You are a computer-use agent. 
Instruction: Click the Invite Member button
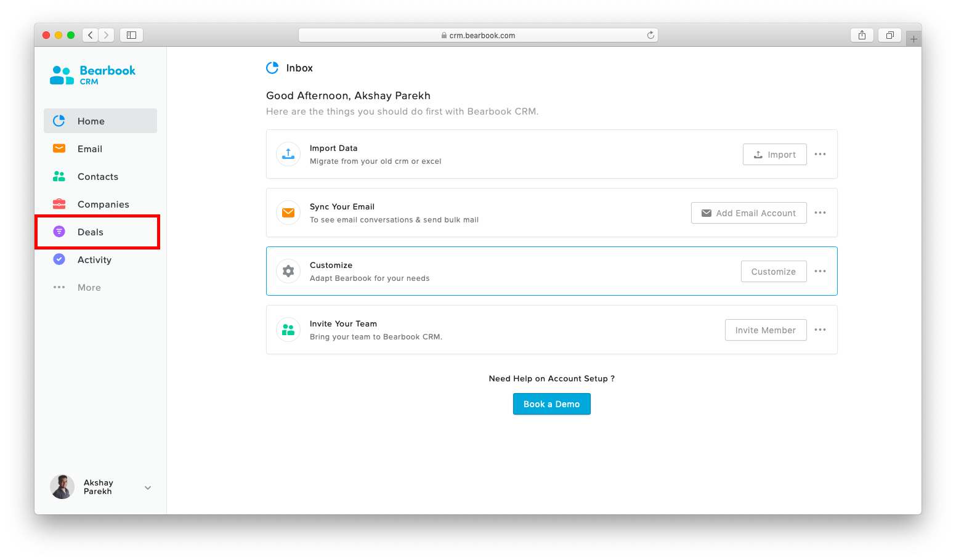[x=765, y=330]
